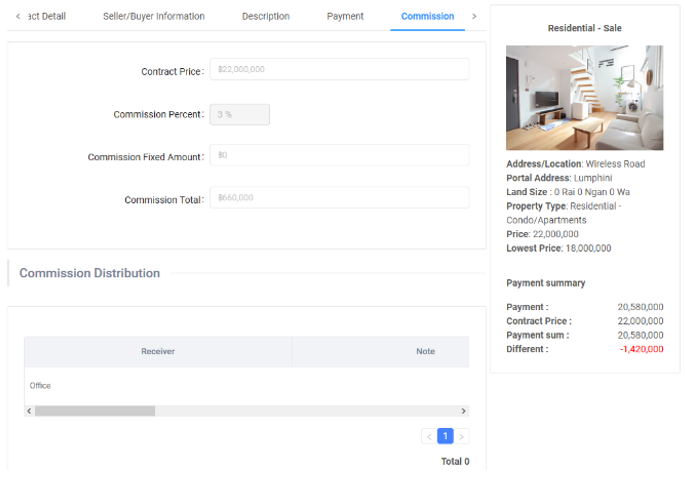Click the Contract Price field
The image size is (685, 478).
pos(339,70)
